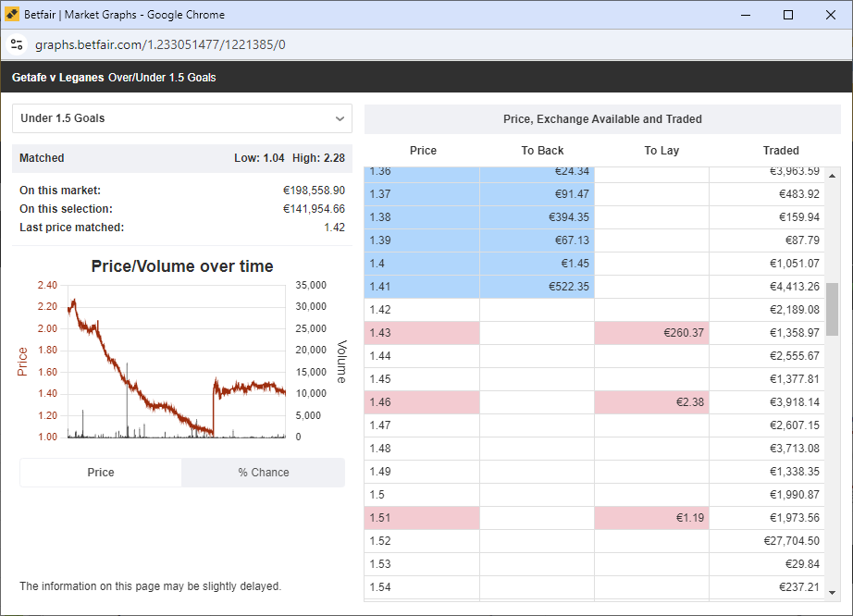
Task: Click the To Lay column header
Action: click(661, 151)
